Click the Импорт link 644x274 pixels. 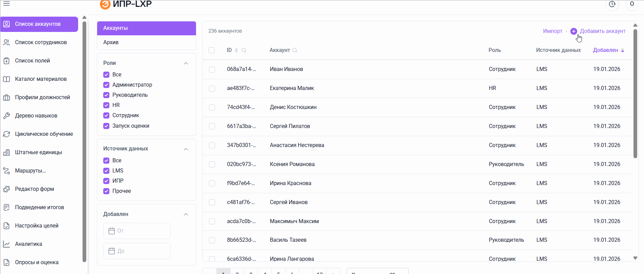point(553,31)
